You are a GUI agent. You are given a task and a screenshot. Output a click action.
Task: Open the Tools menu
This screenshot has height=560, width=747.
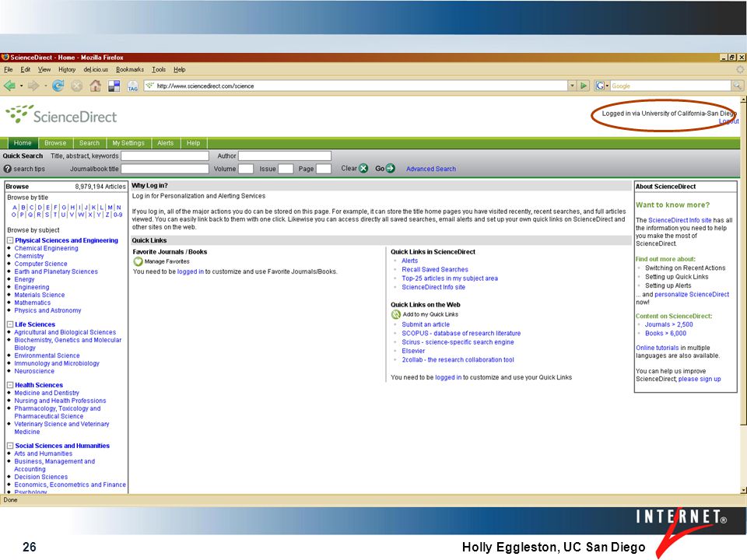click(x=159, y=69)
